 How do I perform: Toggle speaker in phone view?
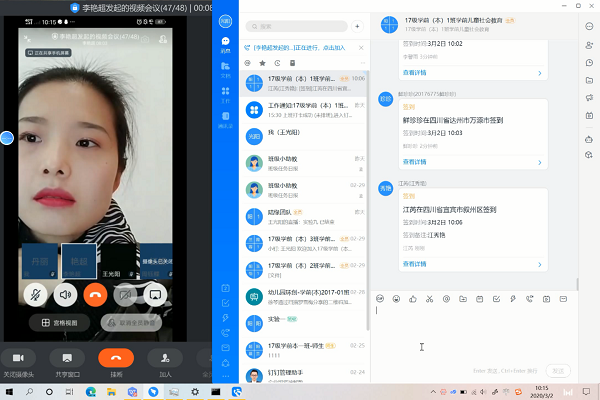click(65, 295)
